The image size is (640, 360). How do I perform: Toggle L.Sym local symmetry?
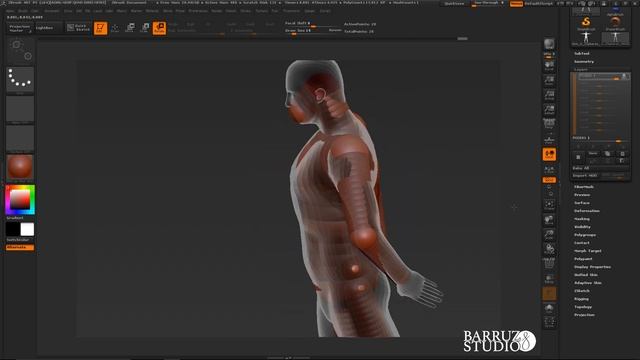click(549, 169)
